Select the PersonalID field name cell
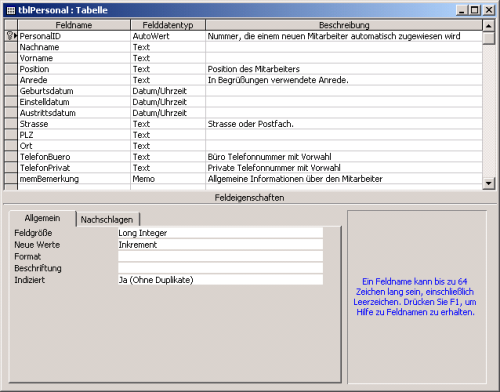The width and height of the screenshot is (500, 392). [74, 36]
